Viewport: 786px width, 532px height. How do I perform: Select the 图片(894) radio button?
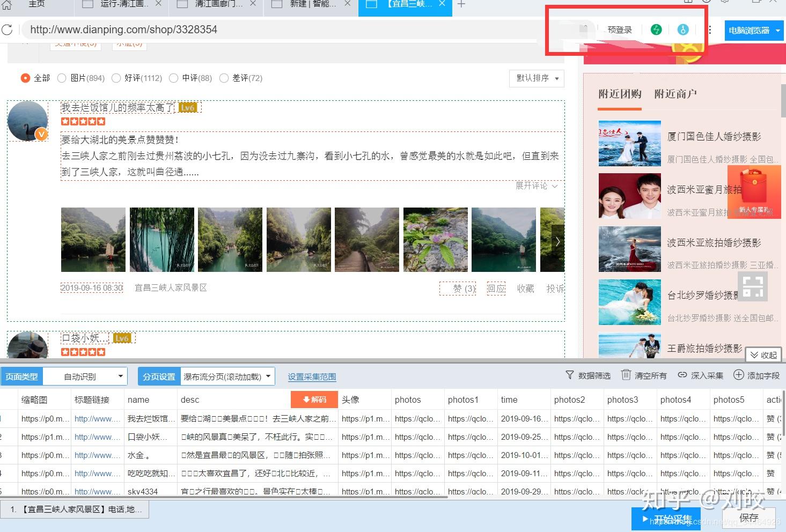(x=62, y=78)
